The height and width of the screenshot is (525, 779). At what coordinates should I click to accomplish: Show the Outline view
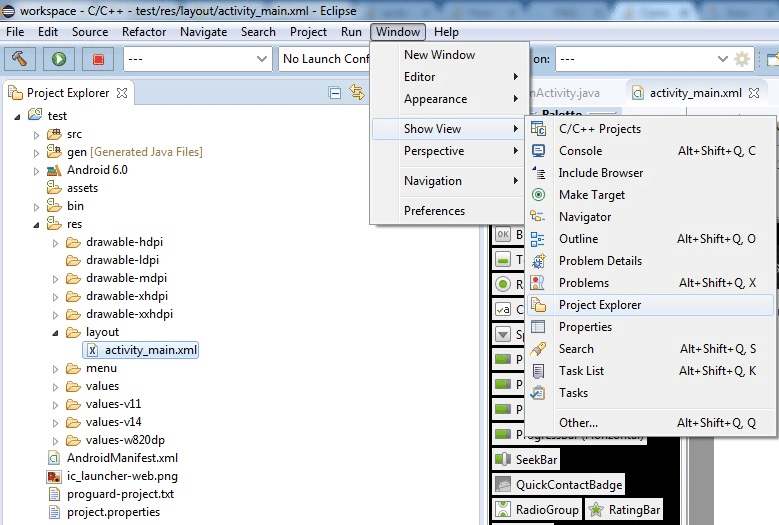click(x=650, y=238)
